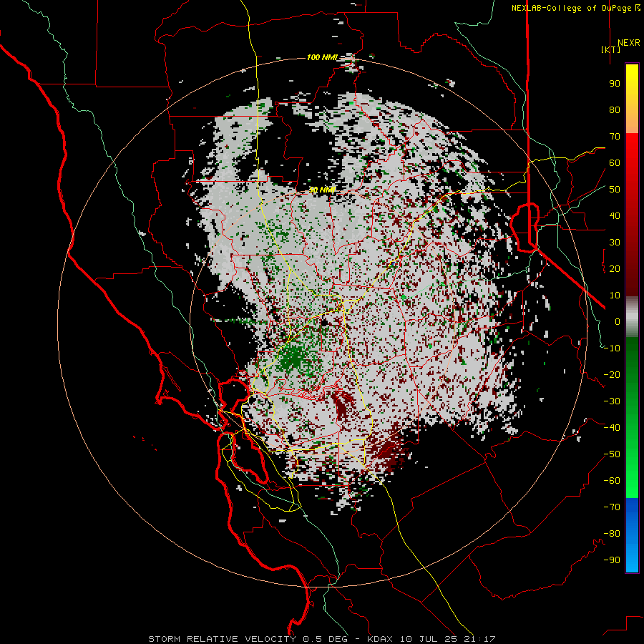This screenshot has height=644, width=644.
Task: Click the 0 value on the velocity legend
Action: tap(618, 322)
